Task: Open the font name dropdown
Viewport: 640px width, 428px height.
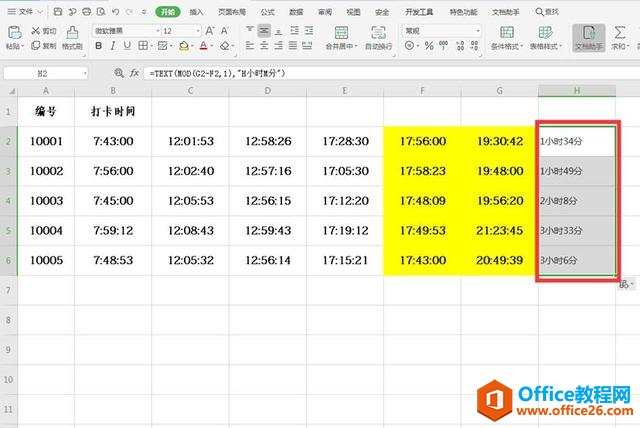Action: click(x=158, y=31)
